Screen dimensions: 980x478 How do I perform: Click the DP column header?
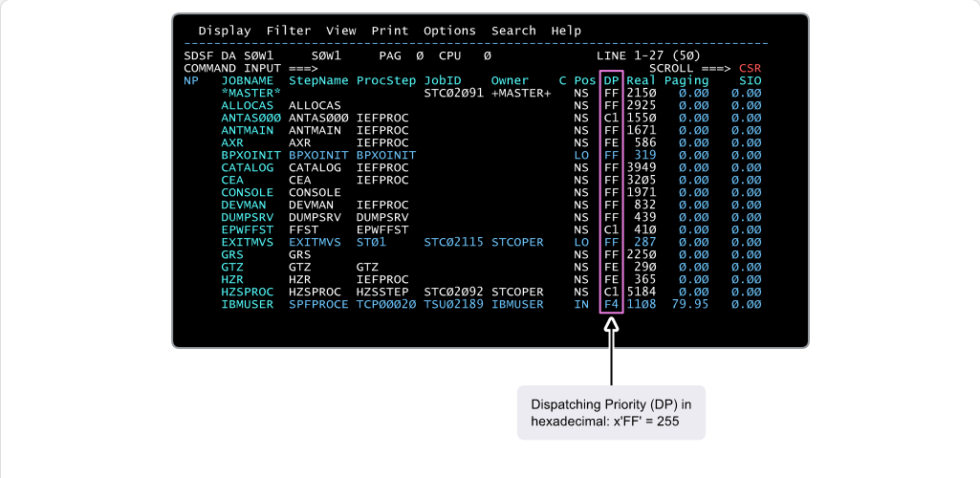pyautogui.click(x=611, y=80)
